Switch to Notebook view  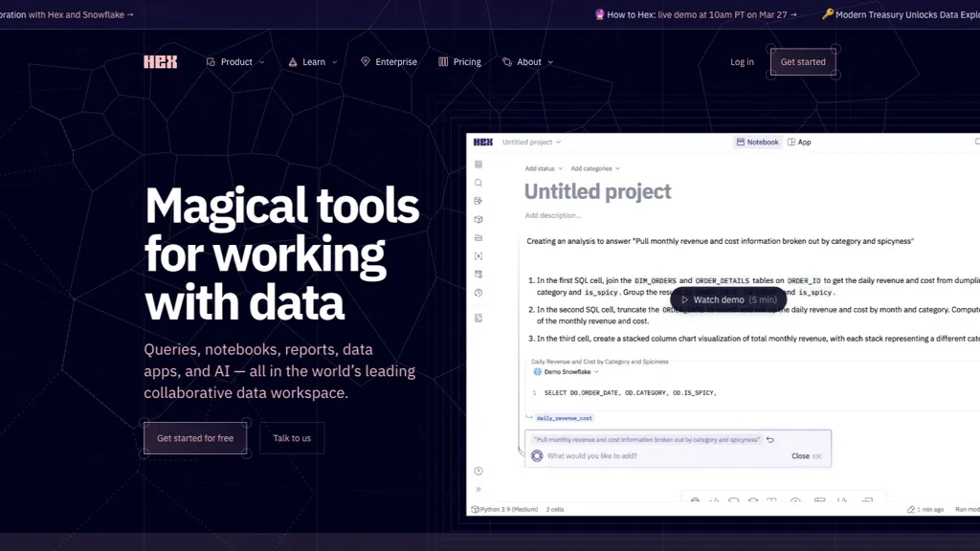(757, 142)
